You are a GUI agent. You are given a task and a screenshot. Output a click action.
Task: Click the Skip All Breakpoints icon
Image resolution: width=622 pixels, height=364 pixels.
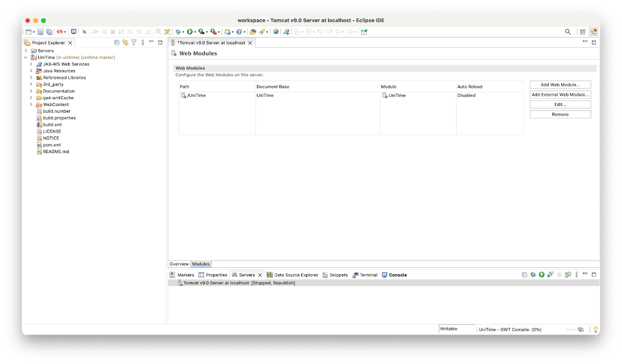[84, 32]
